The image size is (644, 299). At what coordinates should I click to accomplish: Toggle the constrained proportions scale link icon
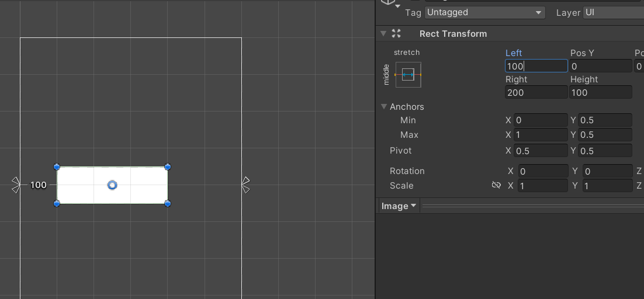(496, 185)
